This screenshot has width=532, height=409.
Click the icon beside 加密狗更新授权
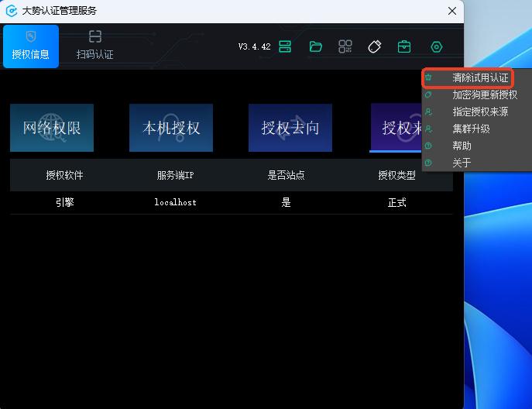tap(428, 95)
